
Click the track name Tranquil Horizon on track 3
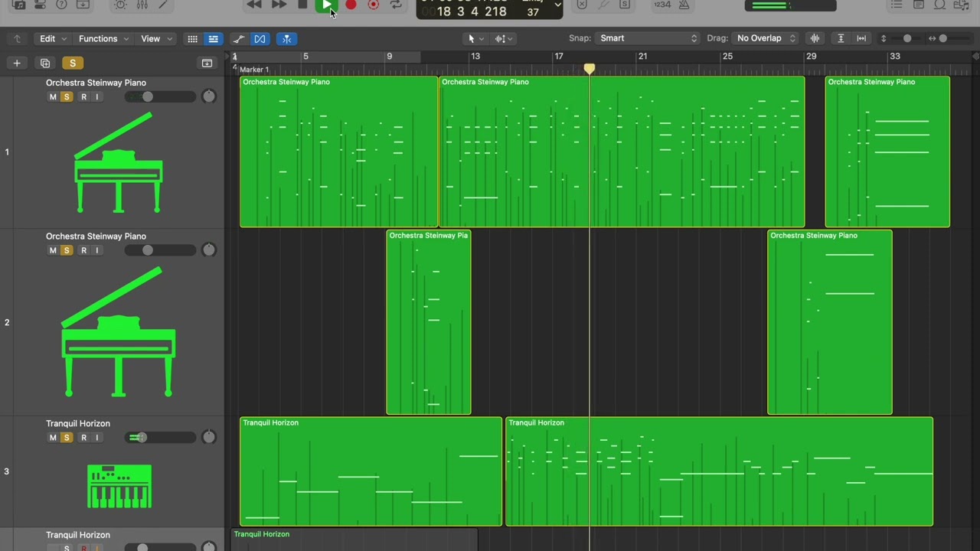tap(78, 423)
